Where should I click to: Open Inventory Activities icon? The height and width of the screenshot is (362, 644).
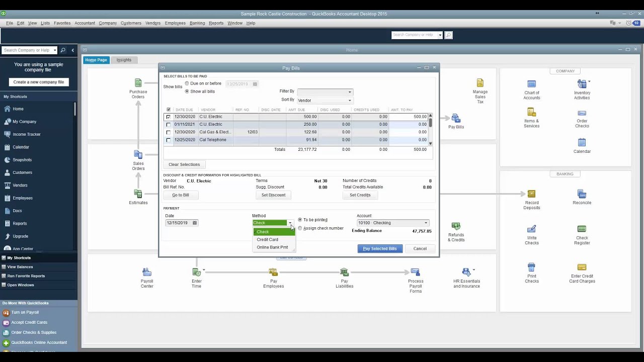pos(582,84)
